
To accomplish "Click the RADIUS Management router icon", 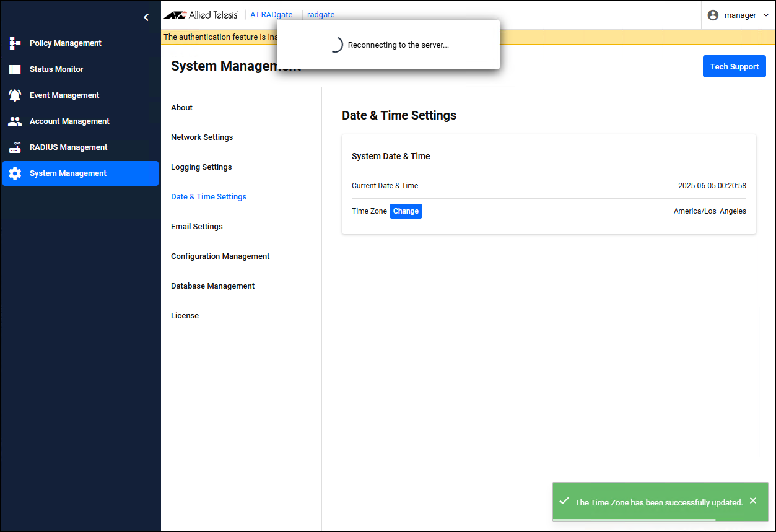I will tap(15, 147).
